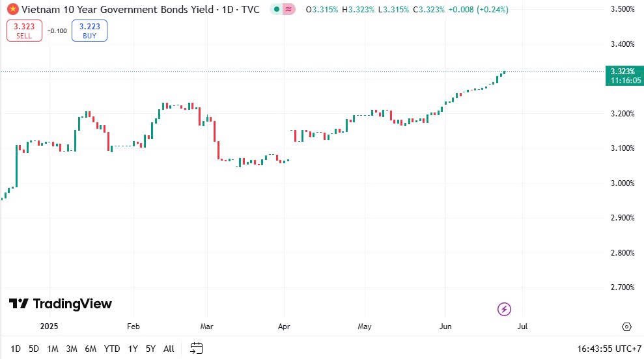Viewport: 644px width, 359px height.
Task: Open the UTC+7 timezone menu
Action: click(609, 349)
